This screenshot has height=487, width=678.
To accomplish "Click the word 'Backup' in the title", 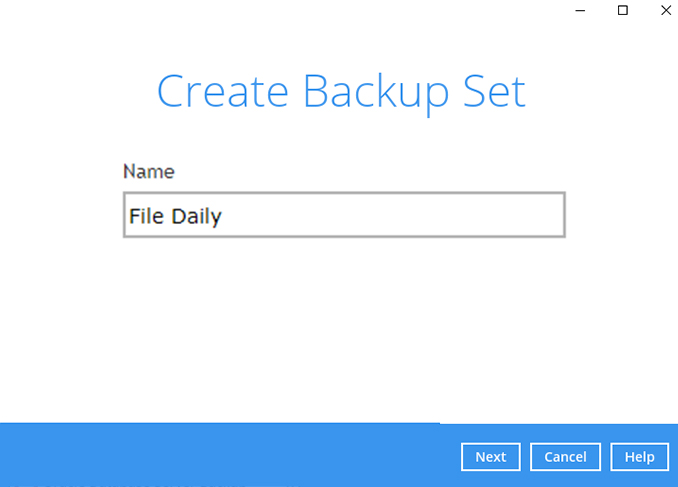I will (376, 93).
